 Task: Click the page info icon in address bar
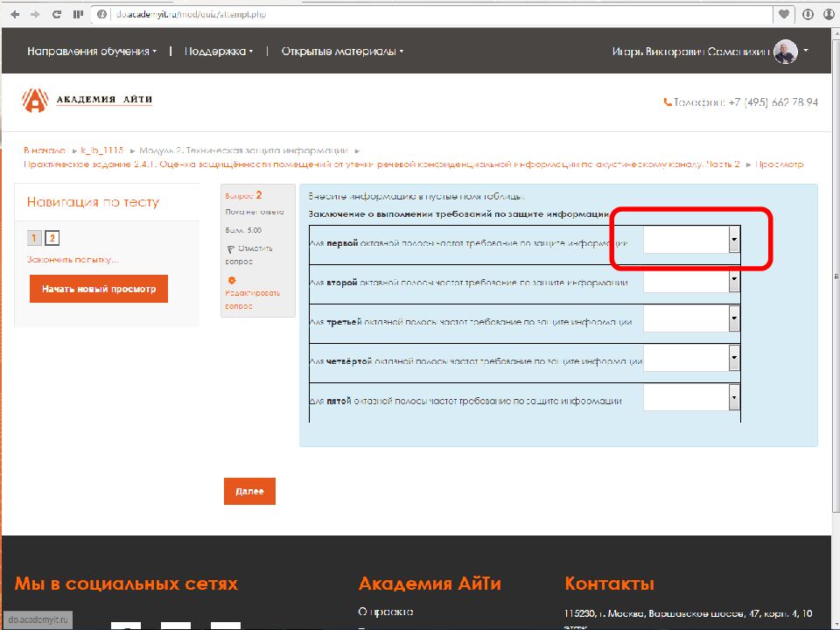click(101, 14)
